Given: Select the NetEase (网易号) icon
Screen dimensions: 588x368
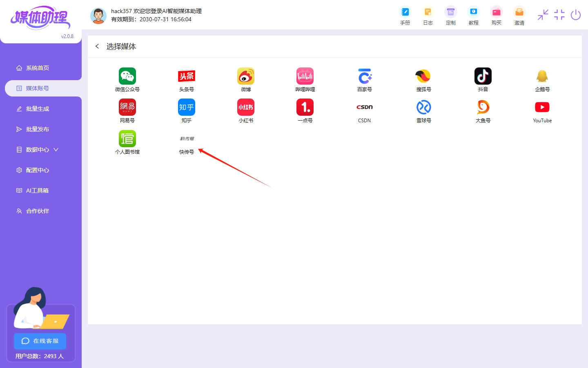Looking at the screenshot, I should 127,107.
